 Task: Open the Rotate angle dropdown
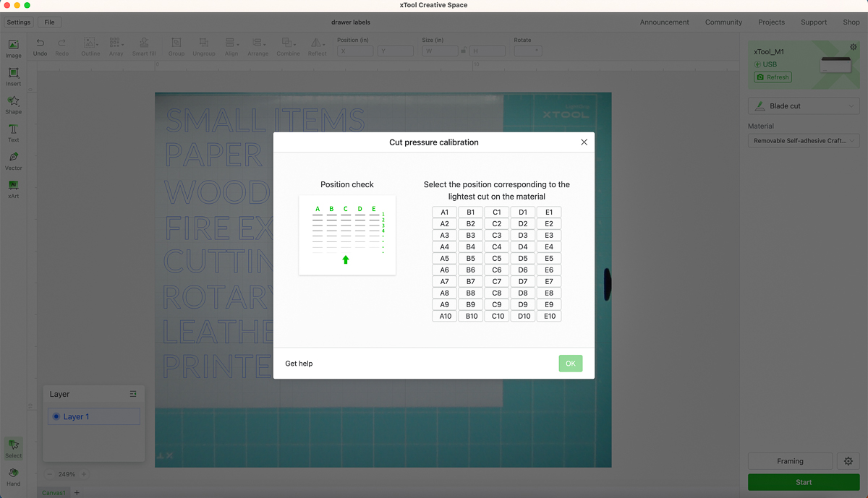click(x=527, y=51)
